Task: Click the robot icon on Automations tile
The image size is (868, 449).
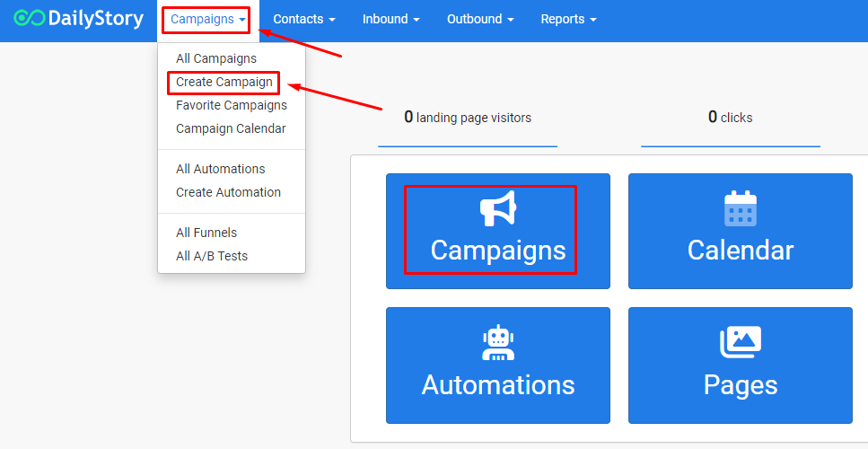Action: click(498, 343)
